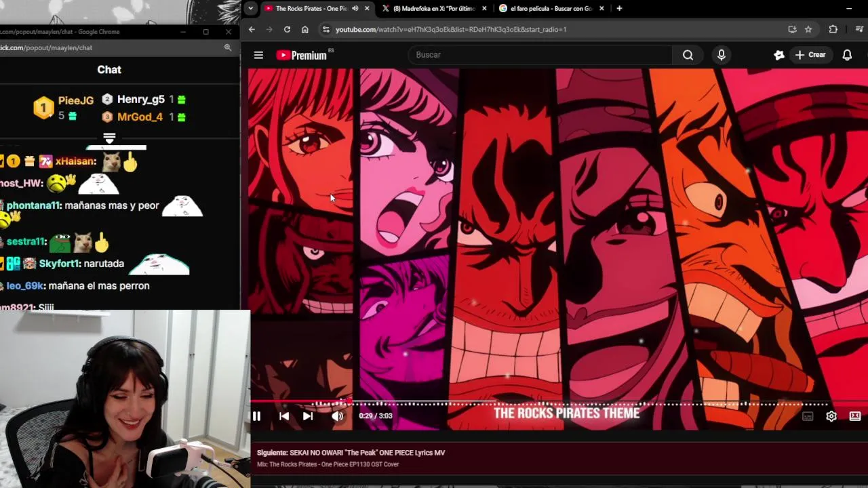Select Henry_g5 in the gift leaderboard
Image resolution: width=868 pixels, height=488 pixels.
pos(141,99)
